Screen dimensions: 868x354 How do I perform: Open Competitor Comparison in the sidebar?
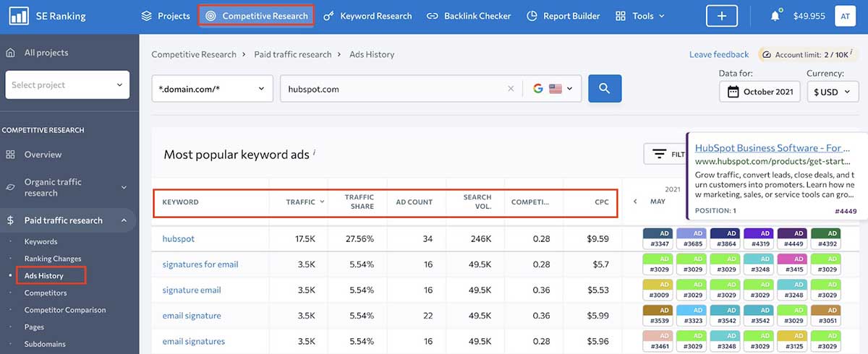click(65, 310)
